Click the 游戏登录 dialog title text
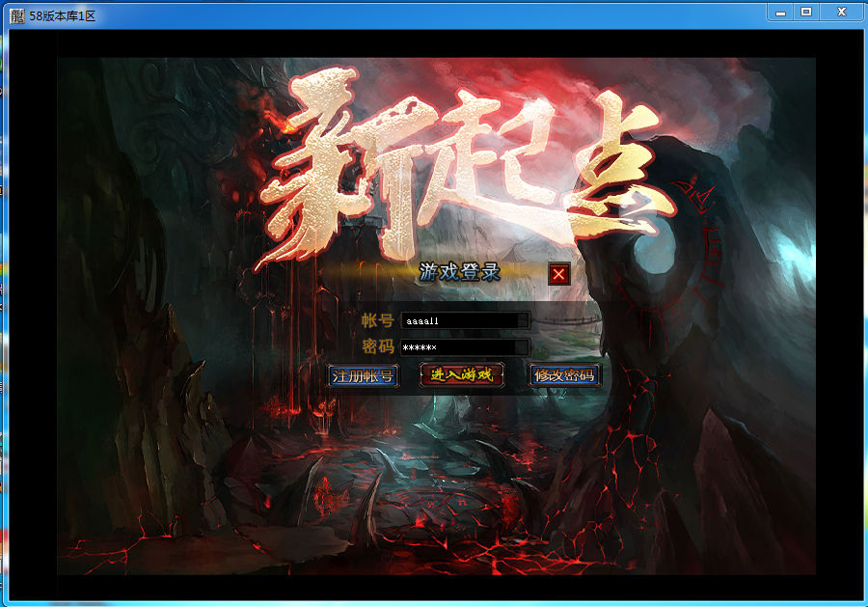The height and width of the screenshot is (607, 868). [459, 272]
